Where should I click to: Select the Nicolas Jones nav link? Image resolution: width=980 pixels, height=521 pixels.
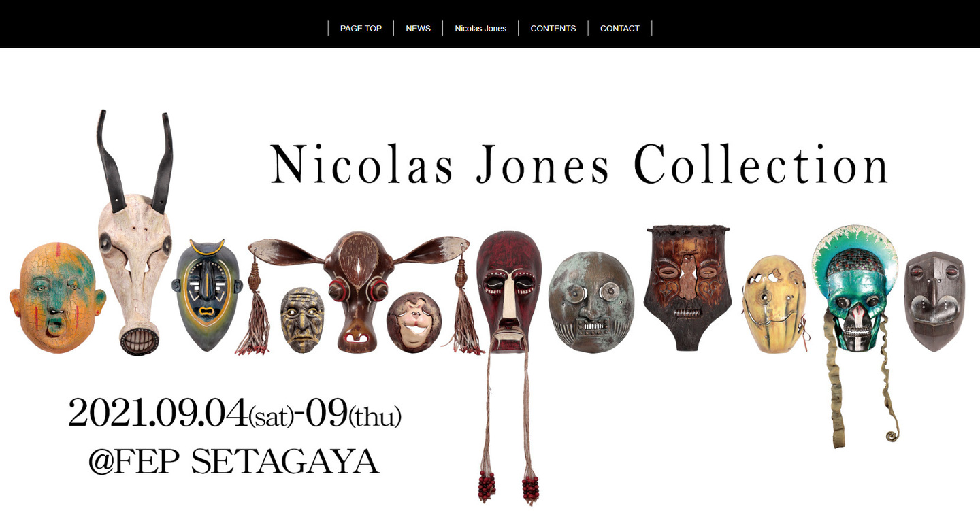480,28
